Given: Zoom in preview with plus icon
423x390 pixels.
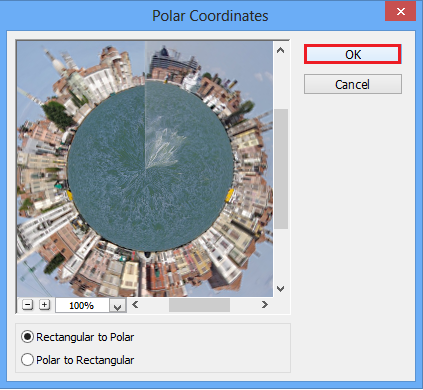Looking at the screenshot, I should tap(44, 305).
